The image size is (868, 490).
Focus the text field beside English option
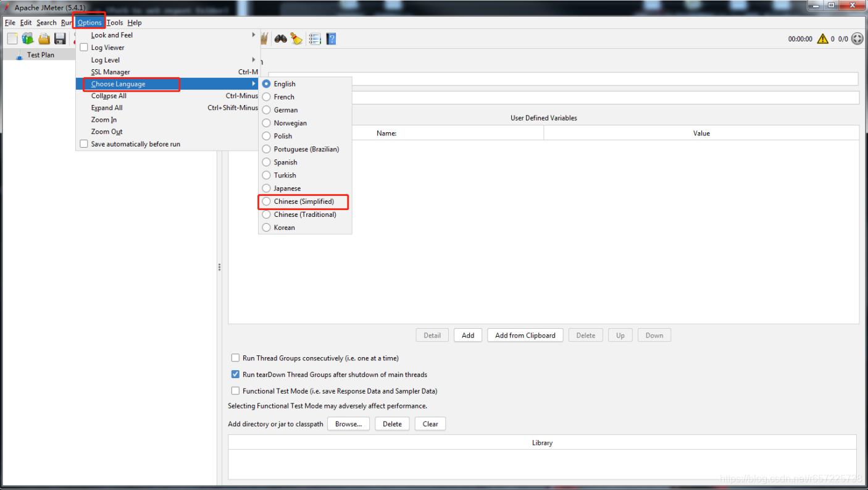(x=605, y=79)
